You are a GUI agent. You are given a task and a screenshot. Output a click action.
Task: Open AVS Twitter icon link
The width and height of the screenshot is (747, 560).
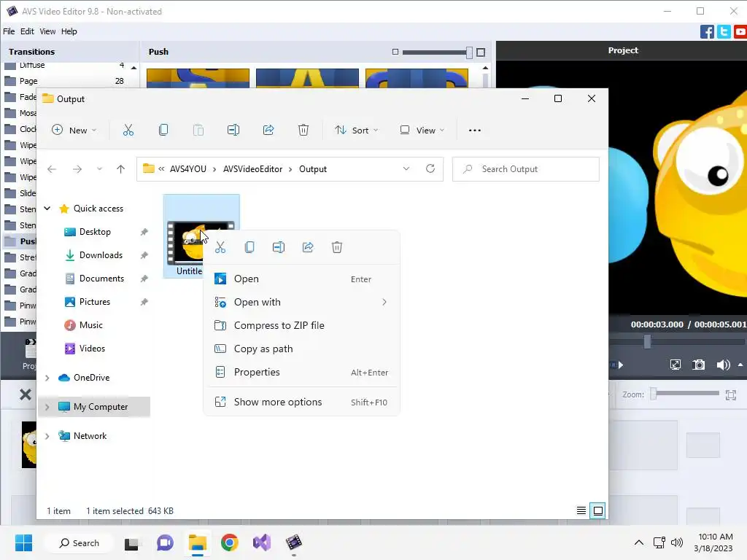click(724, 32)
